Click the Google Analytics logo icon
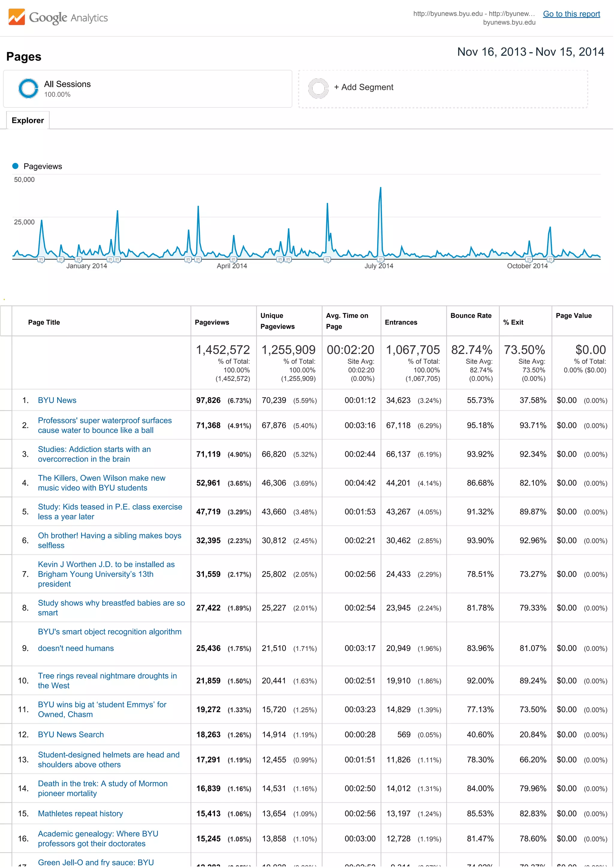This screenshot has height=868, width=614. (17, 17)
